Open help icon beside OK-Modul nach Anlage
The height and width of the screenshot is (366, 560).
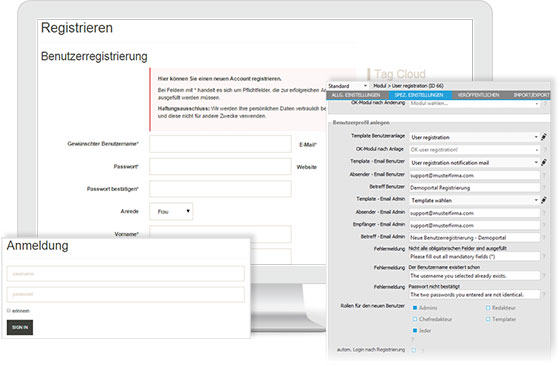pos(545,150)
